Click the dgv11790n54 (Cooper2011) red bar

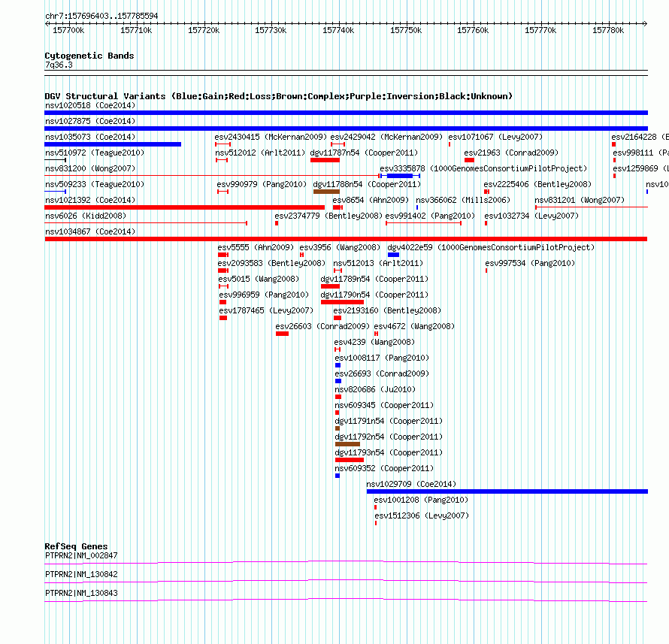tap(342, 302)
